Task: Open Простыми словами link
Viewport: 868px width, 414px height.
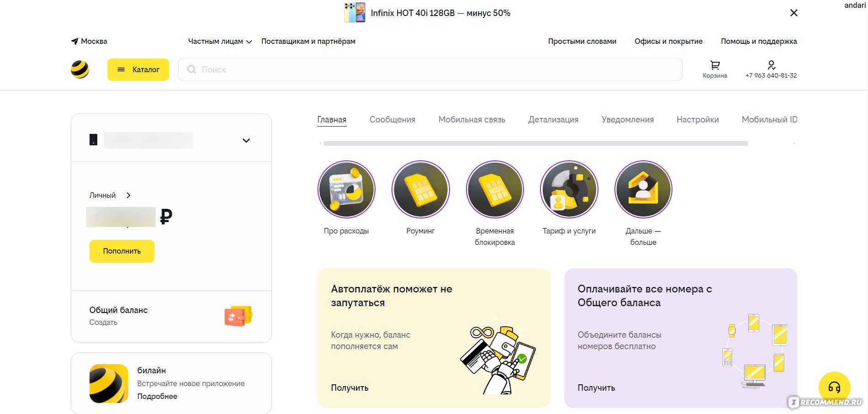Action: tap(582, 41)
